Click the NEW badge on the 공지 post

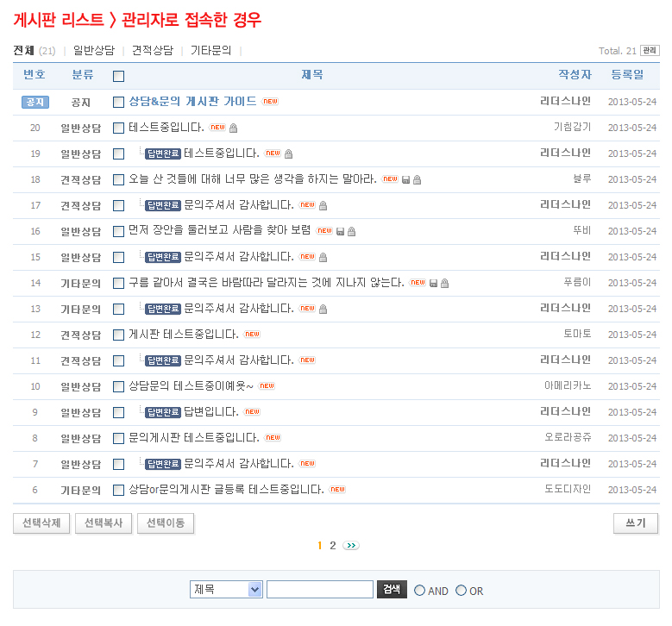tap(270, 101)
